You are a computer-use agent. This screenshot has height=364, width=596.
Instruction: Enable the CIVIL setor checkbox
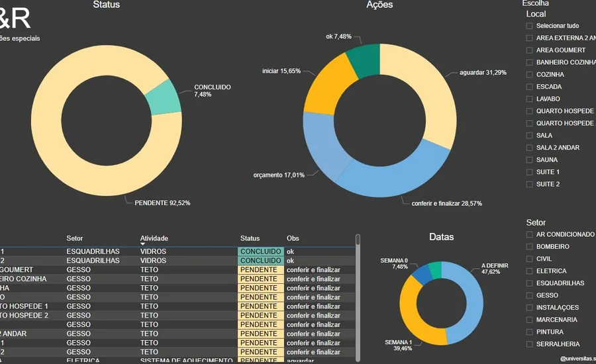pos(529,259)
